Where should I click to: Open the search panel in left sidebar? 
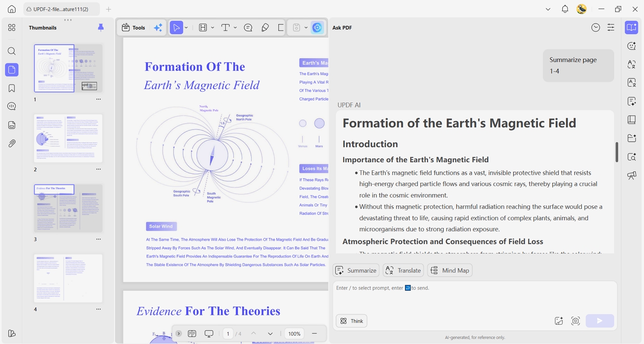[12, 51]
